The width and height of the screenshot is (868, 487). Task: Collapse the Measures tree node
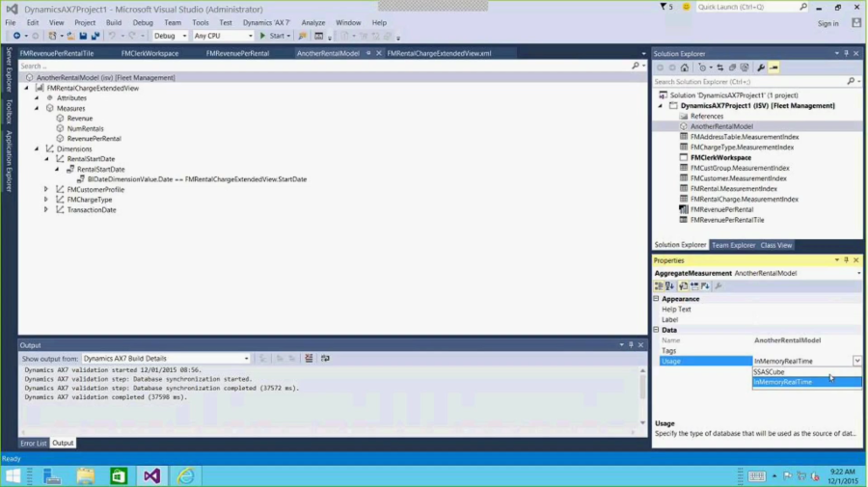click(x=37, y=108)
